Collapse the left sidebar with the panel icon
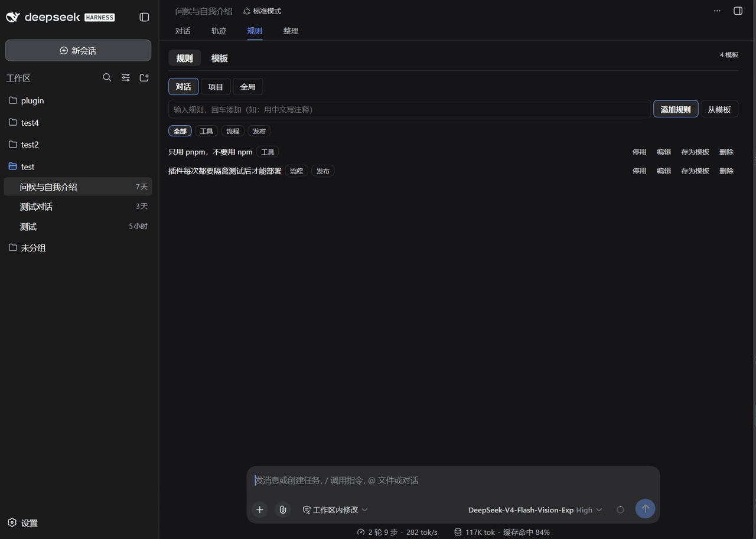The image size is (756, 539). click(144, 17)
